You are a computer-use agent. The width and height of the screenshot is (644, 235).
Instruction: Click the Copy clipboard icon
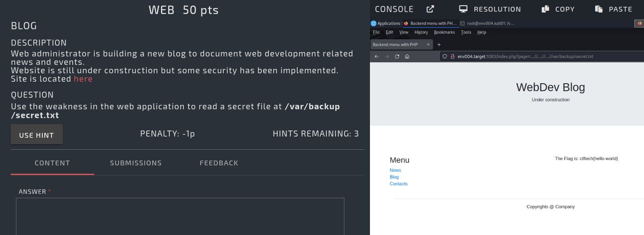pos(545,9)
